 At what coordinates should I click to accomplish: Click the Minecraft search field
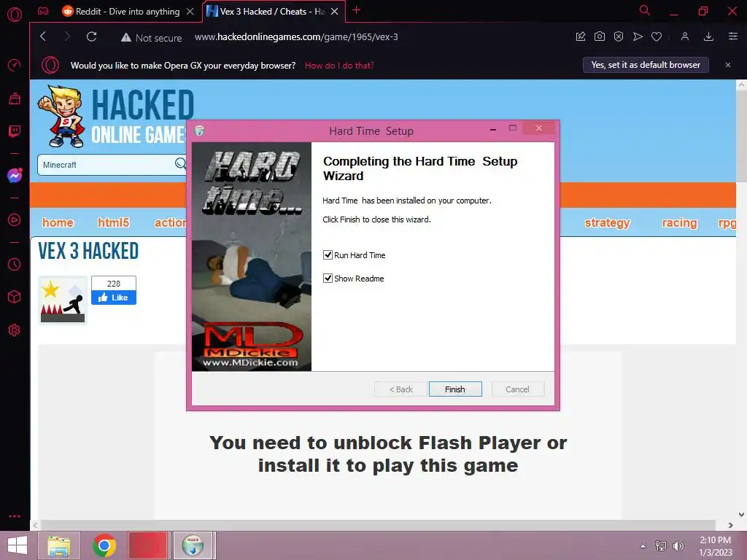point(107,165)
